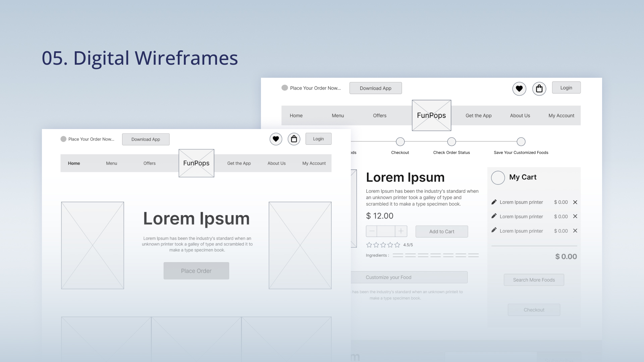644x362 pixels.
Task: Open About Us in front wireframe nav
Action: point(277,163)
